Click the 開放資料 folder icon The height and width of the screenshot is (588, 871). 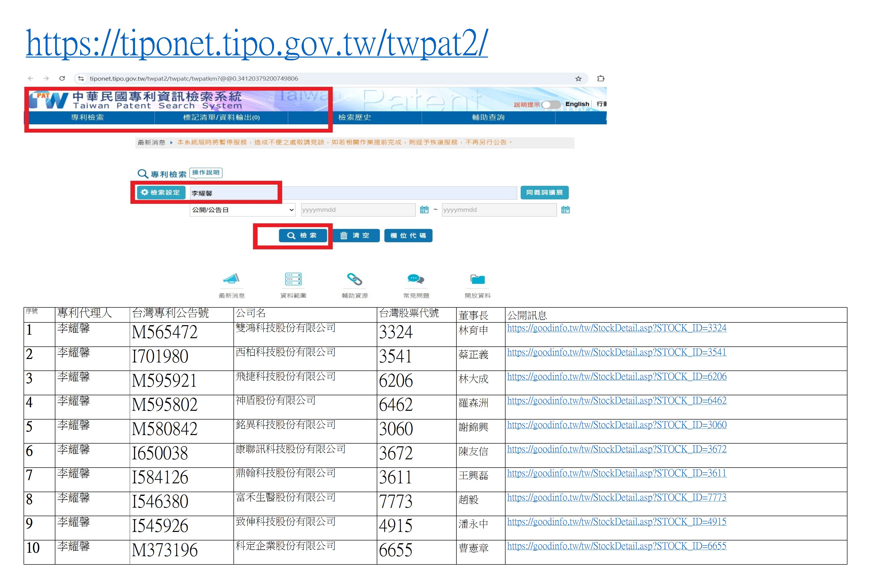click(x=477, y=279)
